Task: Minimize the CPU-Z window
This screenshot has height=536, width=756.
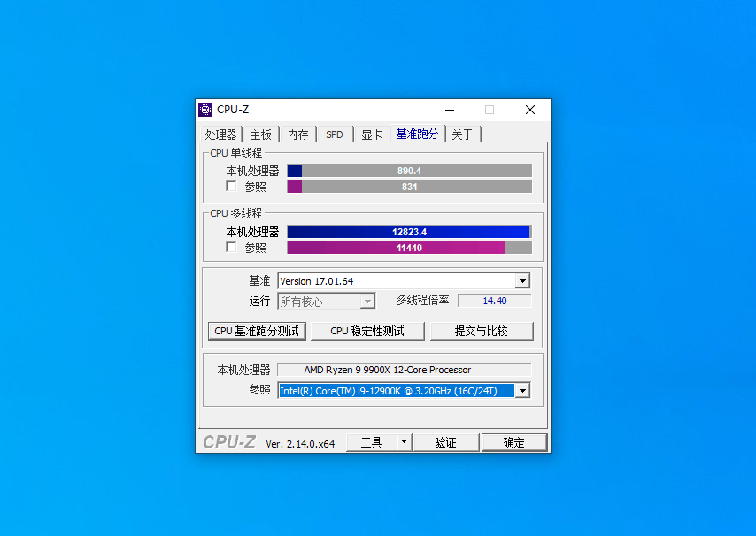Action: tap(450, 110)
